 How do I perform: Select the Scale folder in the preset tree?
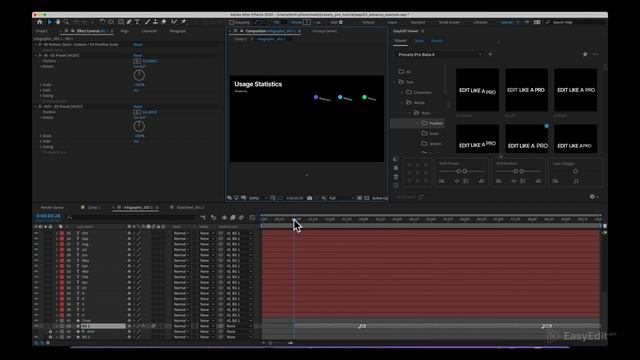[x=430, y=133]
